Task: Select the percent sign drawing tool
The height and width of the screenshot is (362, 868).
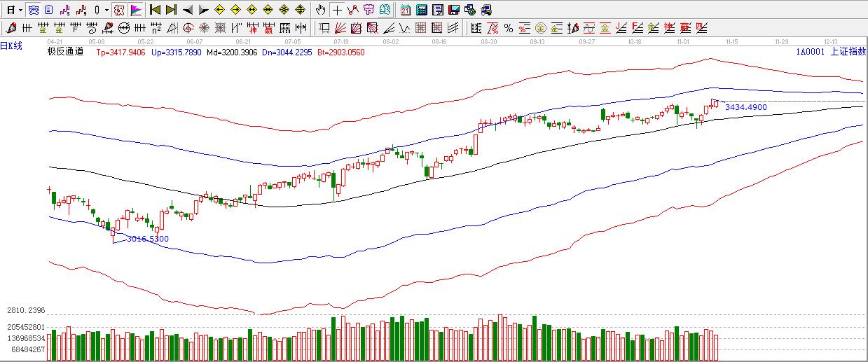Action: pyautogui.click(x=509, y=28)
